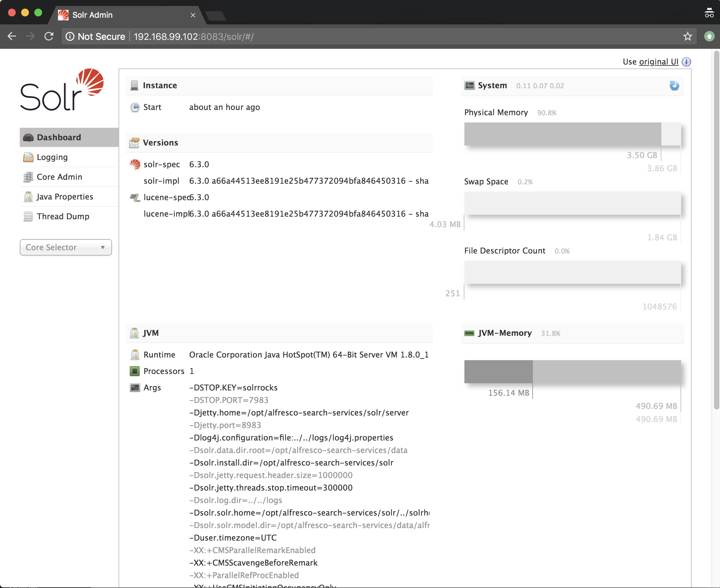
Task: Click the Thread Dump icon
Action: [x=28, y=216]
